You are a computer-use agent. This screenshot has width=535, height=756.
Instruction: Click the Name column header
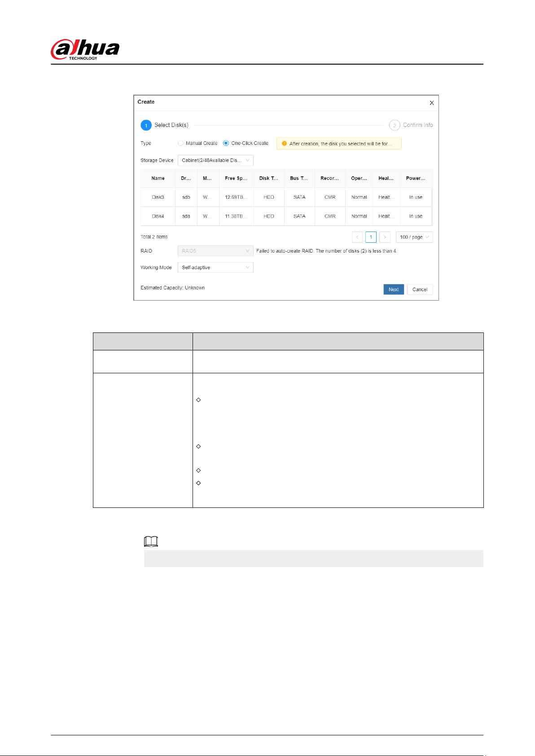click(158, 178)
